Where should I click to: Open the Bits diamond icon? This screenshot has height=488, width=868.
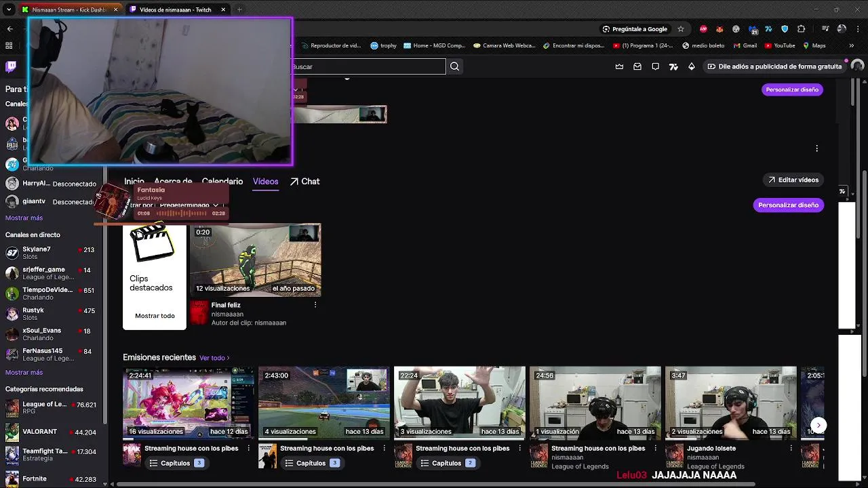point(692,66)
